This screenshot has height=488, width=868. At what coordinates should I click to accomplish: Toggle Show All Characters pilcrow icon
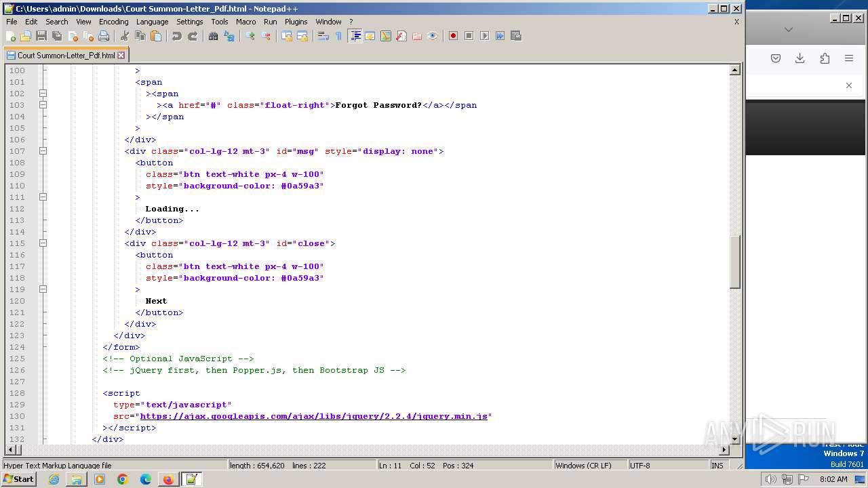coord(338,36)
